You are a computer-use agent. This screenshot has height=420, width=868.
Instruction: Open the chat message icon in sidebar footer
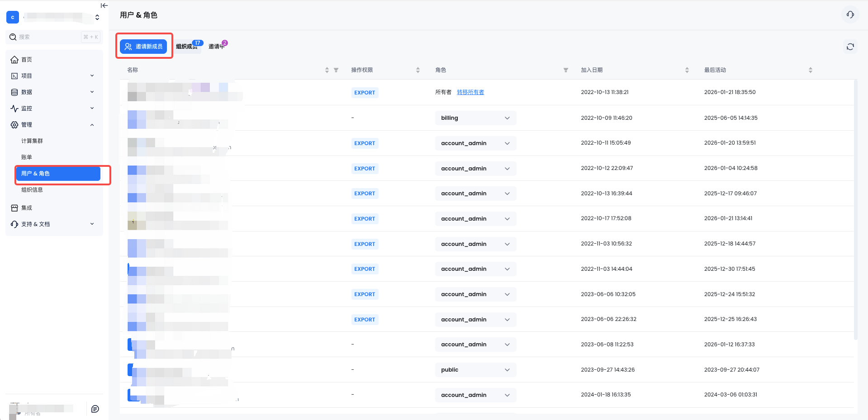(95, 409)
